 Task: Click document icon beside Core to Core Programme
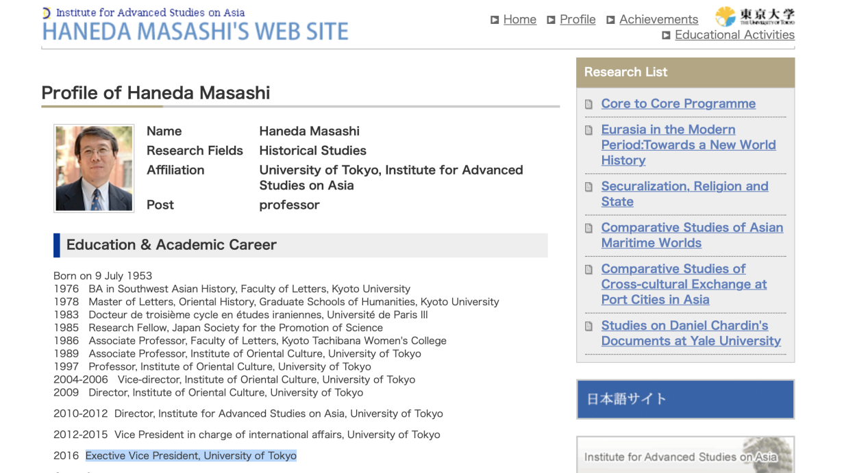[588, 104]
